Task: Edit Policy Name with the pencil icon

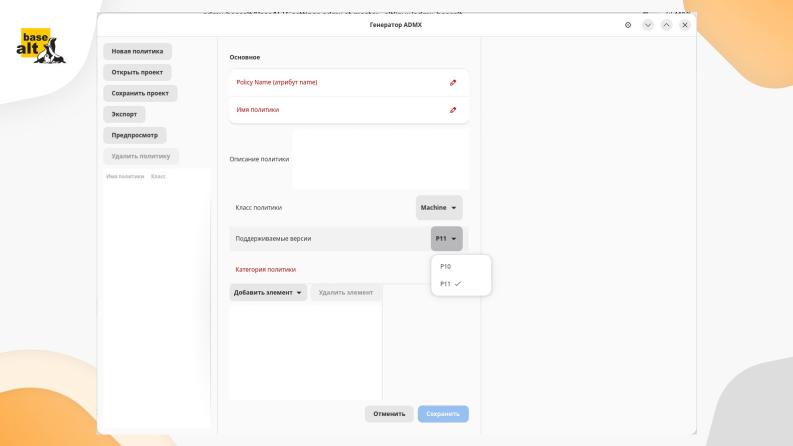Action: click(453, 82)
